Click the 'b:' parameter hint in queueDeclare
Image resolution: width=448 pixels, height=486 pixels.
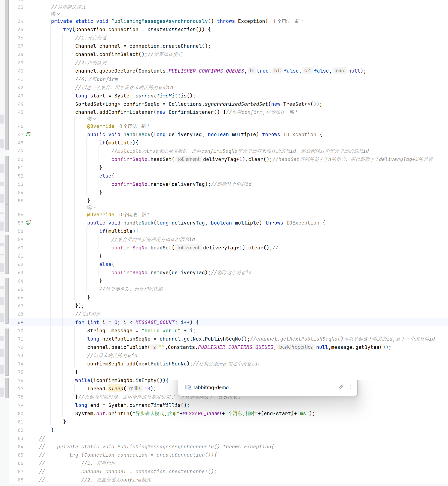tap(252, 71)
